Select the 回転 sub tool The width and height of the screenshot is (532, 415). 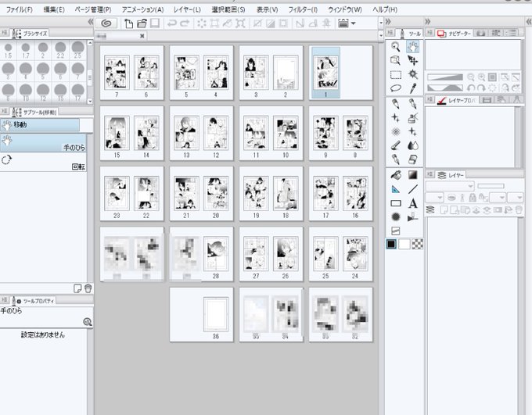coord(43,162)
